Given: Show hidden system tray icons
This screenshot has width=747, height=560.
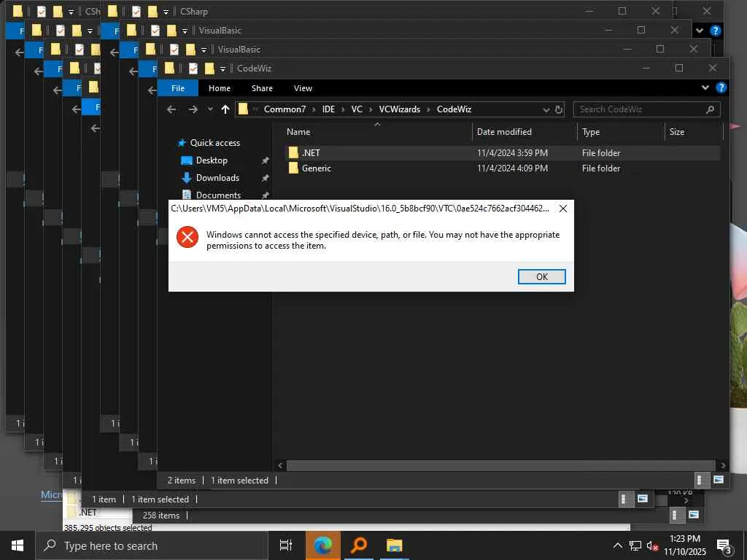Looking at the screenshot, I should (617, 545).
